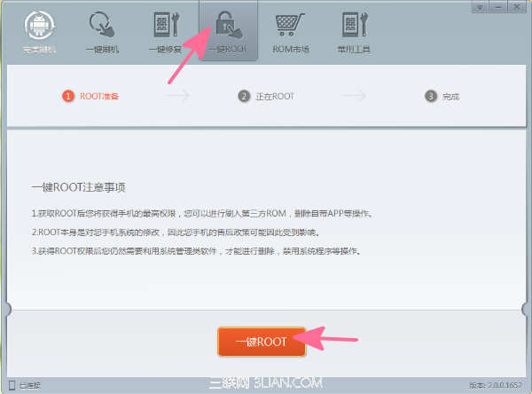Viewport: 532px width, 394px height.
Task: Open the title bar dropdown menu arrow
Action: pos(480,7)
